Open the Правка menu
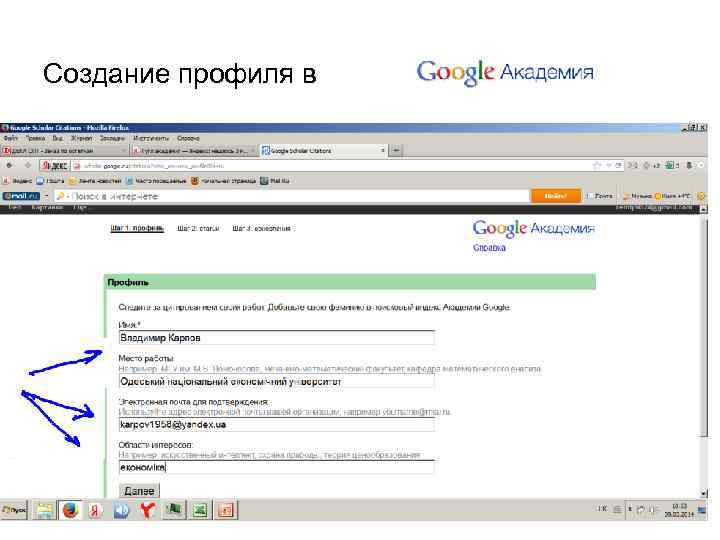Image resolution: width=720 pixels, height=540 pixels. tap(35, 138)
